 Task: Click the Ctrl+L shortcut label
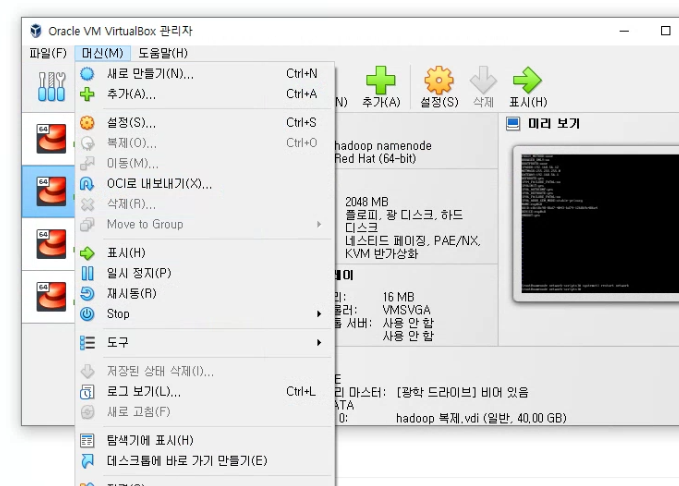[x=301, y=392]
